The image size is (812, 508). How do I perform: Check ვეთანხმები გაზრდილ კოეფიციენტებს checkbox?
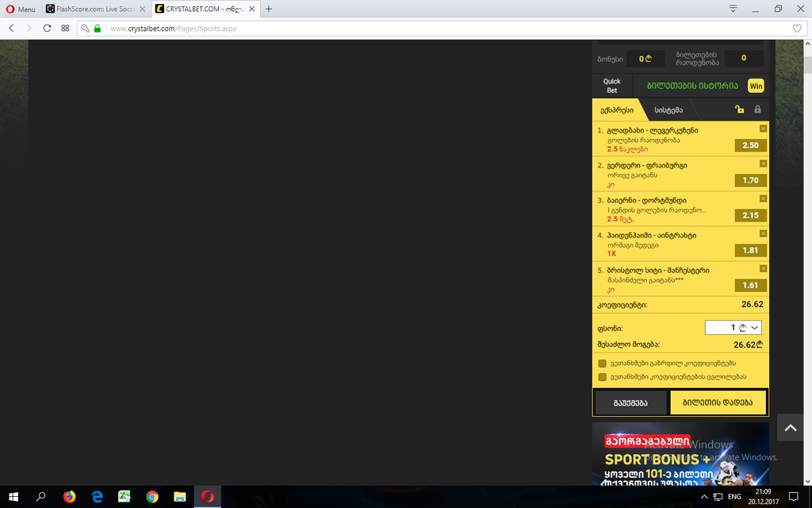tap(603, 364)
